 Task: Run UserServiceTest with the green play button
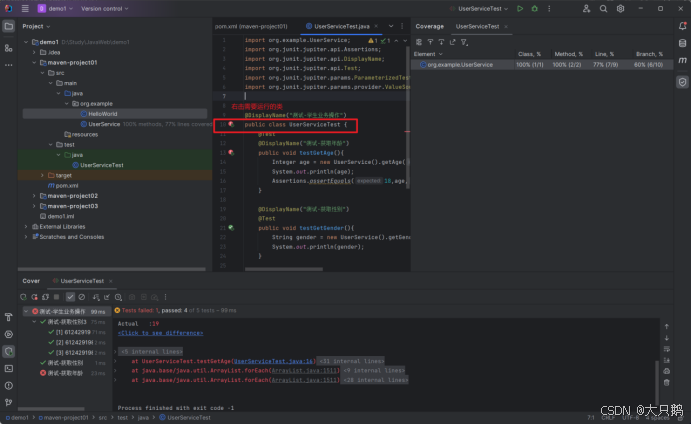coord(520,8)
